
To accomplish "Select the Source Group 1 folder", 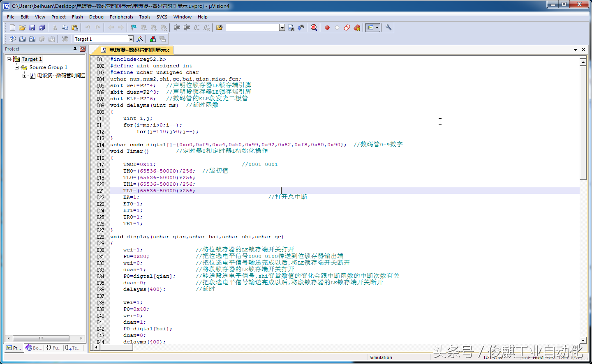I will tap(48, 67).
